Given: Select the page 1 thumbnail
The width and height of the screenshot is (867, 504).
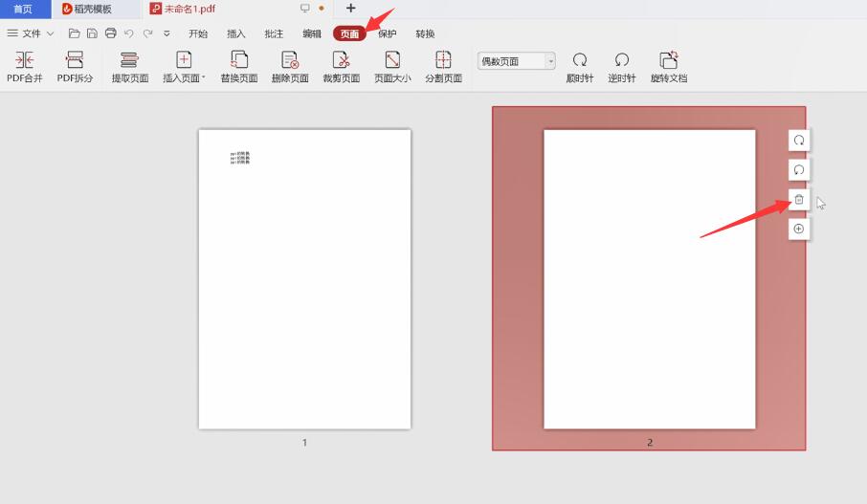Looking at the screenshot, I should [304, 279].
